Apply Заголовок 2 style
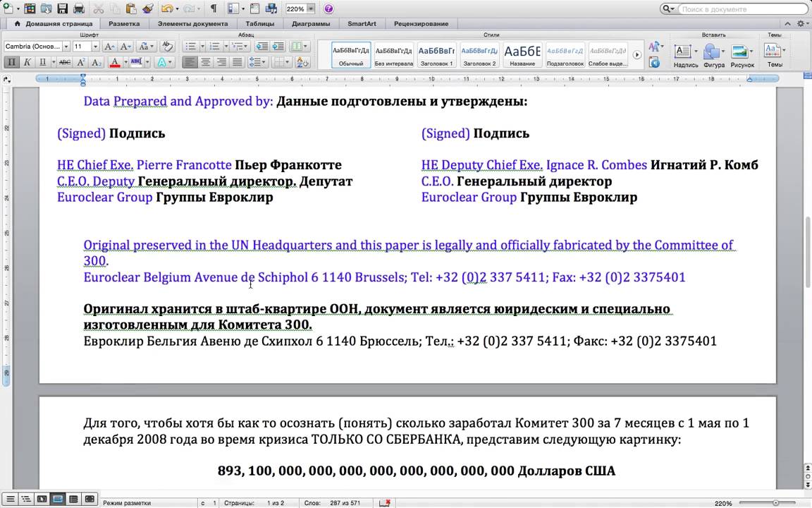The height and width of the screenshot is (508, 812). coord(479,55)
